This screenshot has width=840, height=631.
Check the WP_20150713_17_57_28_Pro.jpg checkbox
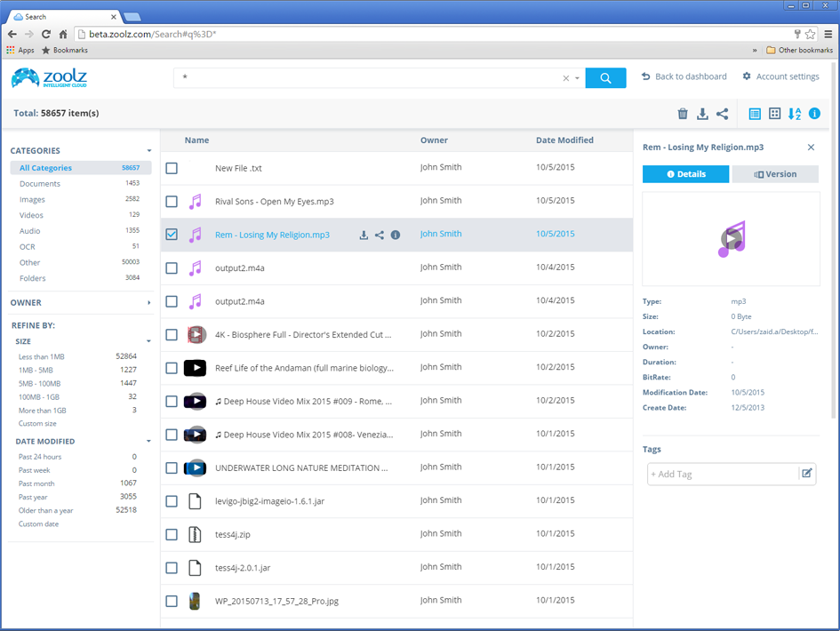pos(172,601)
